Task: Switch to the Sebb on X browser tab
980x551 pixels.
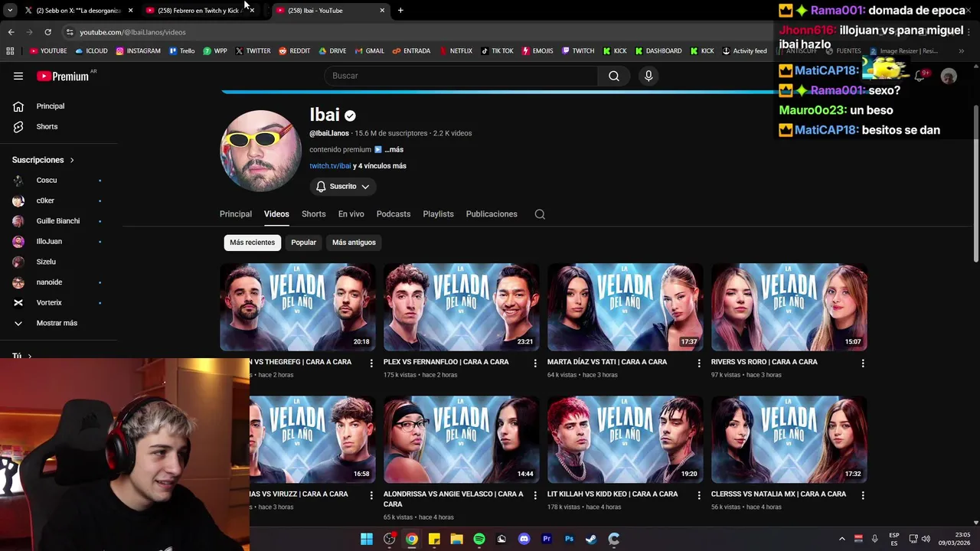Action: coord(77,11)
